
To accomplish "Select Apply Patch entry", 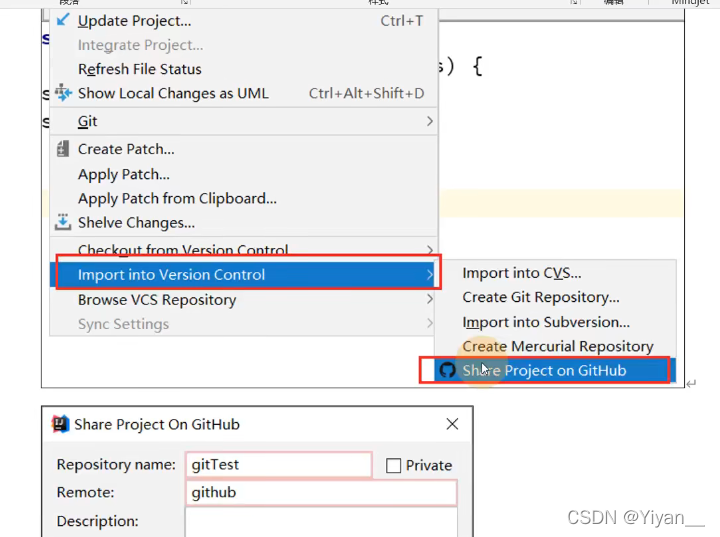I will coord(244,174).
